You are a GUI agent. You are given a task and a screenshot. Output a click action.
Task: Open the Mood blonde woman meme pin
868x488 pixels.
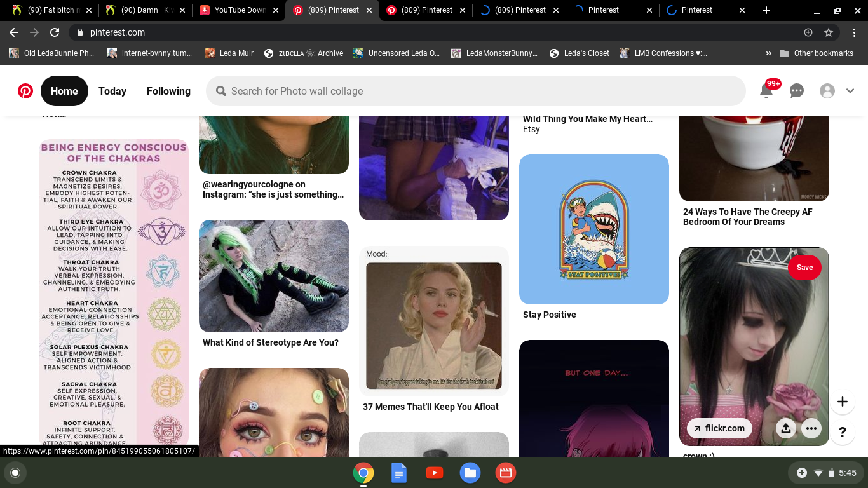pos(434,322)
